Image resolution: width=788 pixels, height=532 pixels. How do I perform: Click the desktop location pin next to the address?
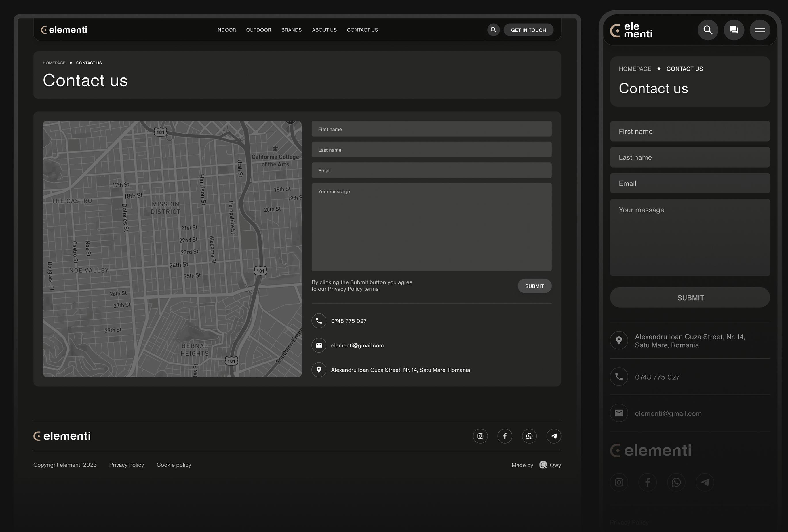319,370
